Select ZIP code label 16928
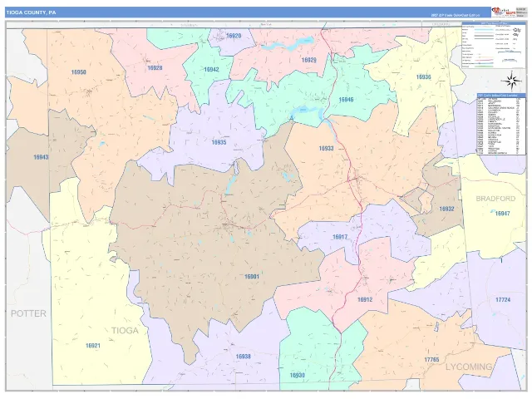This screenshot has height=399, width=532. (x=155, y=68)
